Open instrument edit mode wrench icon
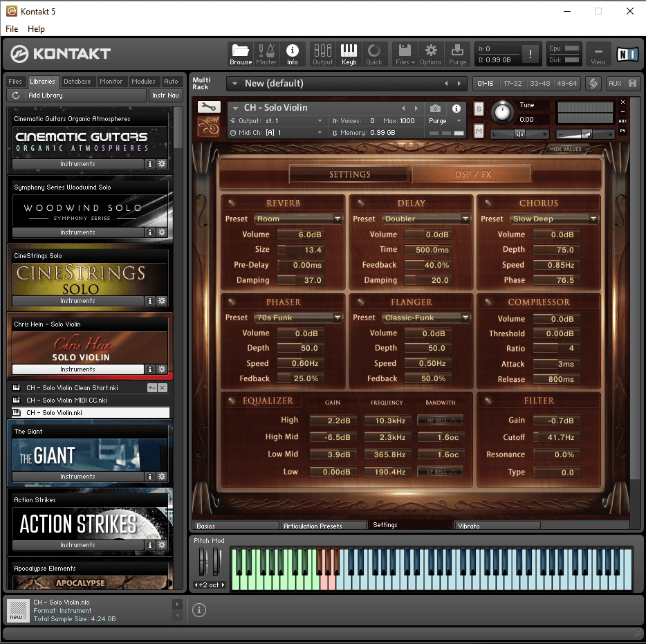The height and width of the screenshot is (644, 646). 209,107
